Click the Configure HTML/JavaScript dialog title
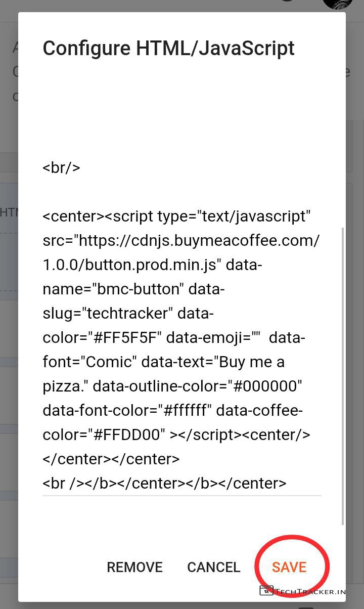This screenshot has width=364, height=609. click(x=168, y=48)
